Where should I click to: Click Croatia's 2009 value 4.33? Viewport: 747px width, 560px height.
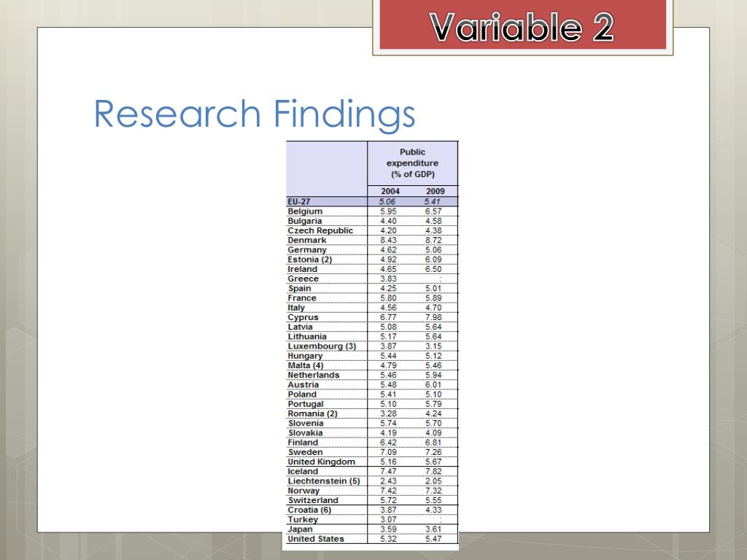click(x=433, y=510)
